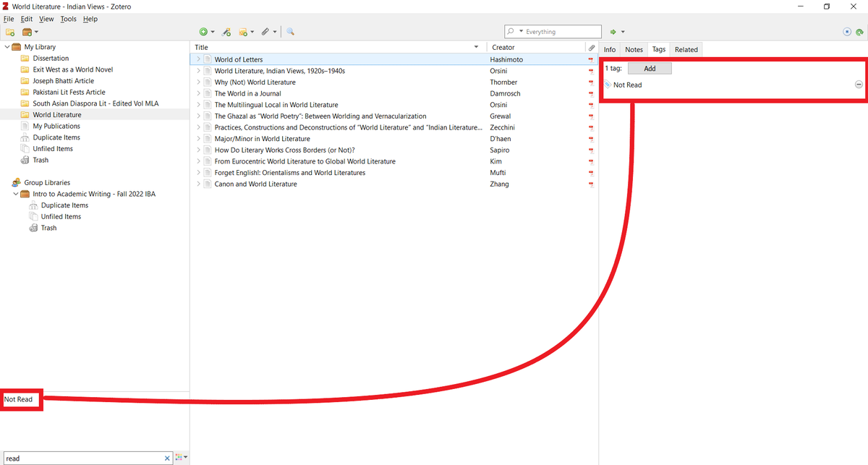Click PDF attachment icon in Damrosch row
This screenshot has width=868, height=465.
[591, 93]
